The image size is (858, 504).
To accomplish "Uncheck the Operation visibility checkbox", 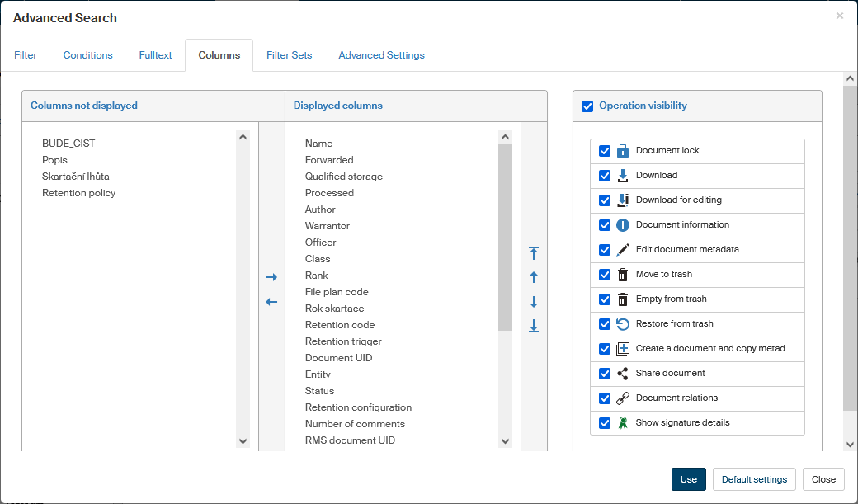I will pyautogui.click(x=587, y=106).
